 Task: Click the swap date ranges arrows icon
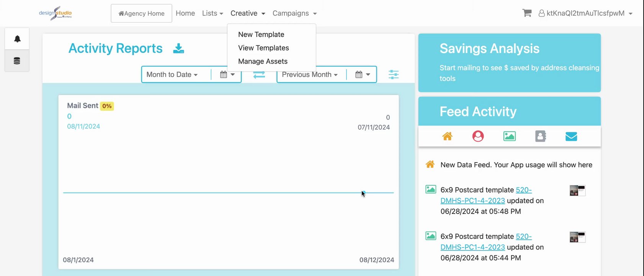(x=259, y=74)
